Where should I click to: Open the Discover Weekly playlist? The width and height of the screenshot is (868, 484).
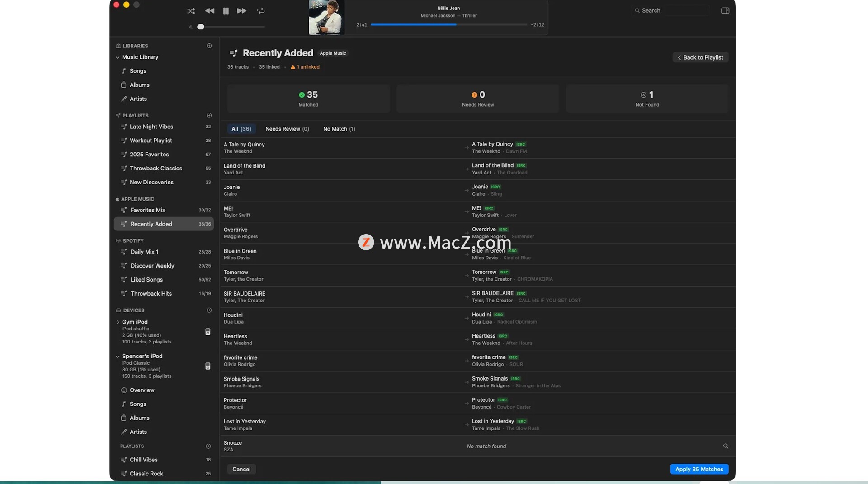[x=164, y=266]
